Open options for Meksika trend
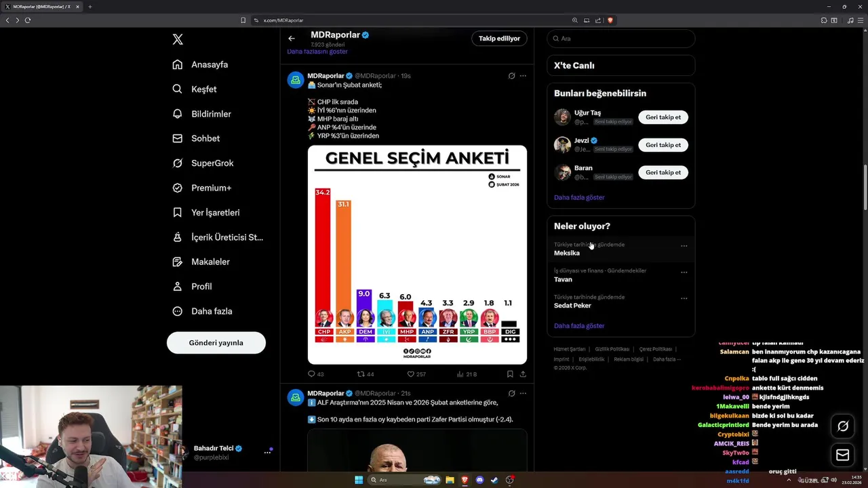Viewport: 868px width, 488px height. (x=684, y=245)
